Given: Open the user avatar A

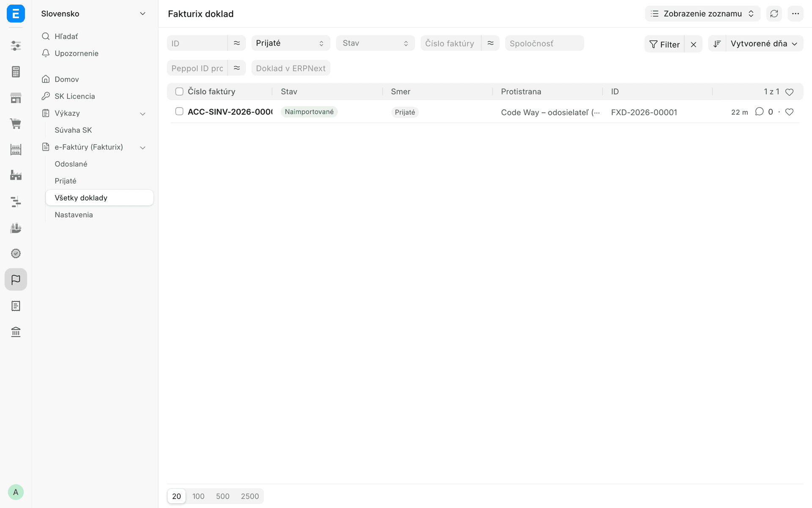Looking at the screenshot, I should tap(16, 492).
